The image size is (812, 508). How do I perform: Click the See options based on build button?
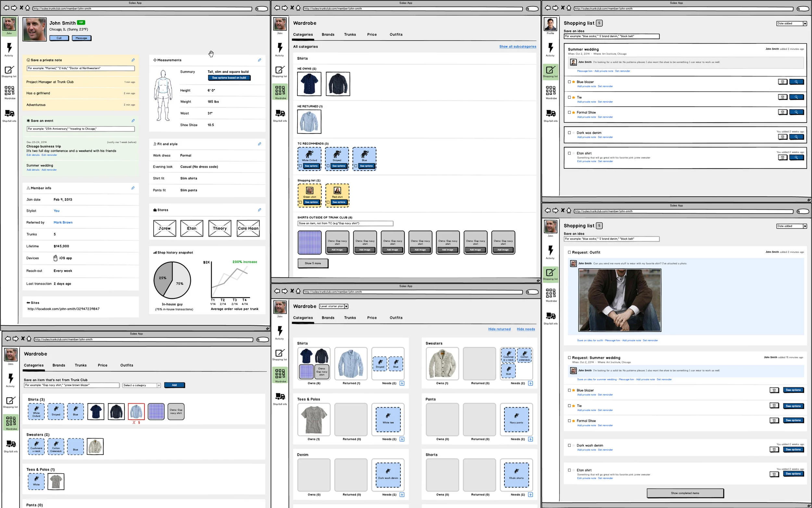(x=229, y=78)
